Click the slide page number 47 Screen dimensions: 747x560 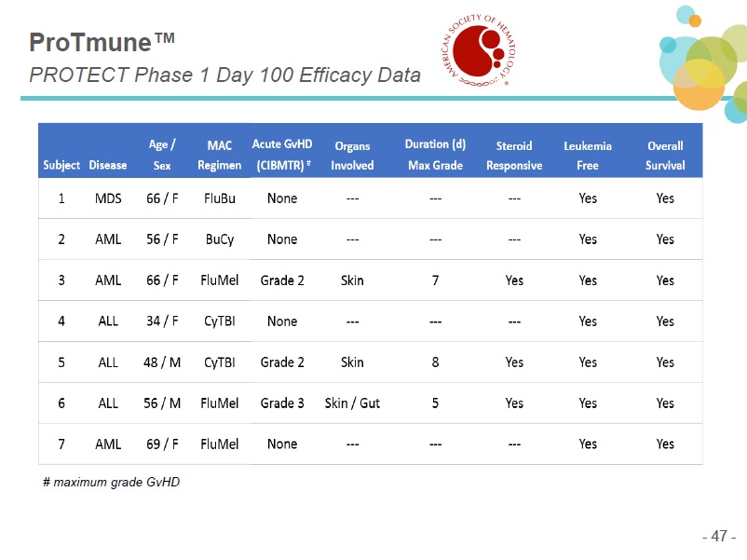pos(718,537)
